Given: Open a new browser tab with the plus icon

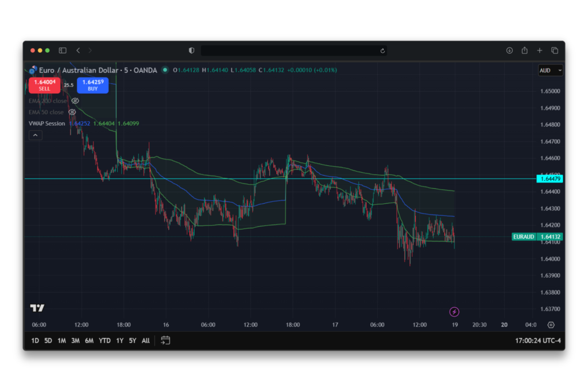Looking at the screenshot, I should (539, 50).
